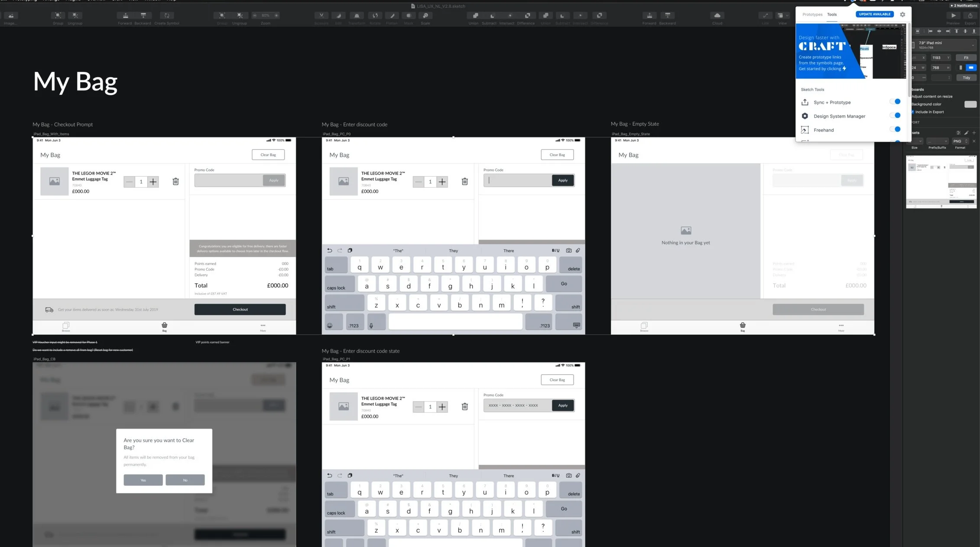Open the Arrange menu
Viewport: 980px width, 547px height.
[50, 1]
